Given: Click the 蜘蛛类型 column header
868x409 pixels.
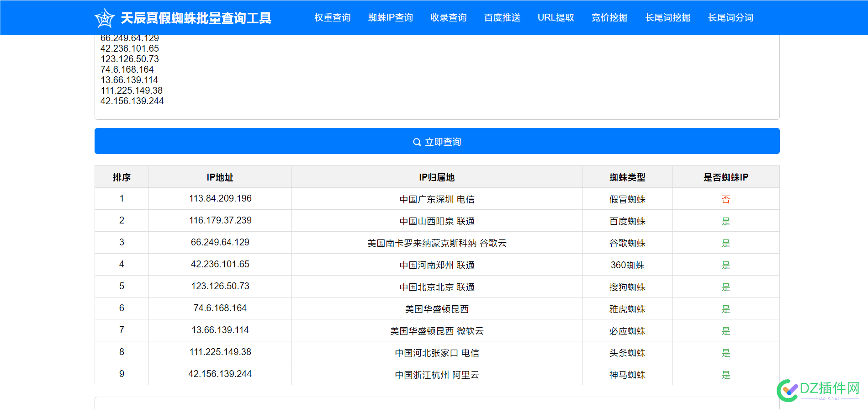Looking at the screenshot, I should 627,177.
